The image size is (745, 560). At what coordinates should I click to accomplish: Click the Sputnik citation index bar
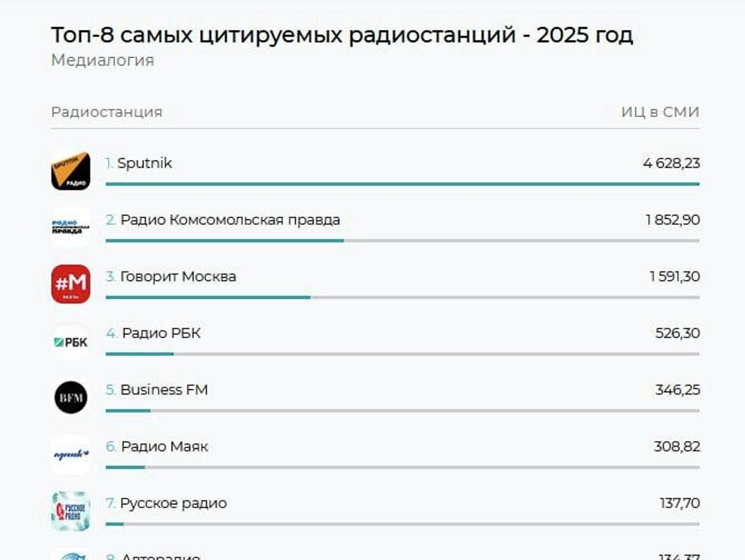click(x=402, y=184)
